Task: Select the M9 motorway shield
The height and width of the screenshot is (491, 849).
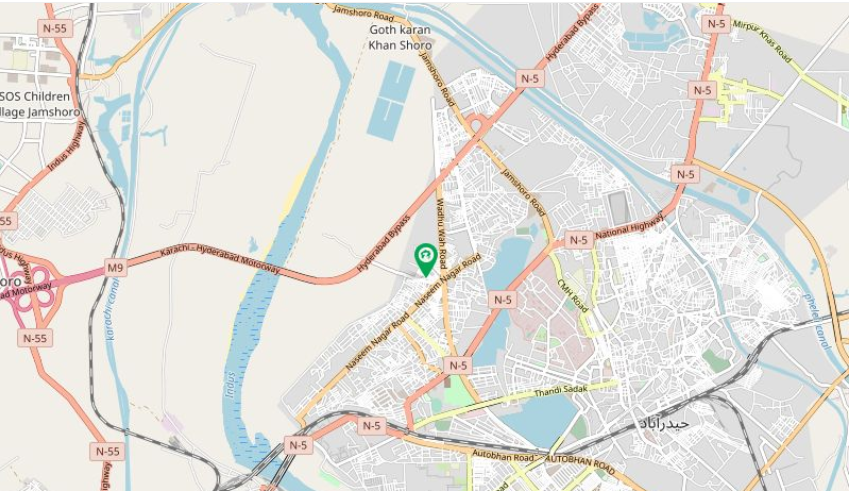Action: [x=115, y=267]
